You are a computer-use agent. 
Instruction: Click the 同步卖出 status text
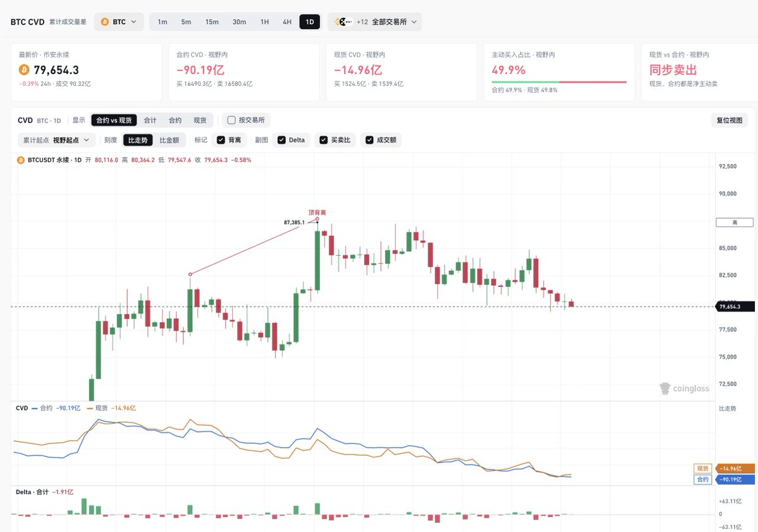coord(673,70)
